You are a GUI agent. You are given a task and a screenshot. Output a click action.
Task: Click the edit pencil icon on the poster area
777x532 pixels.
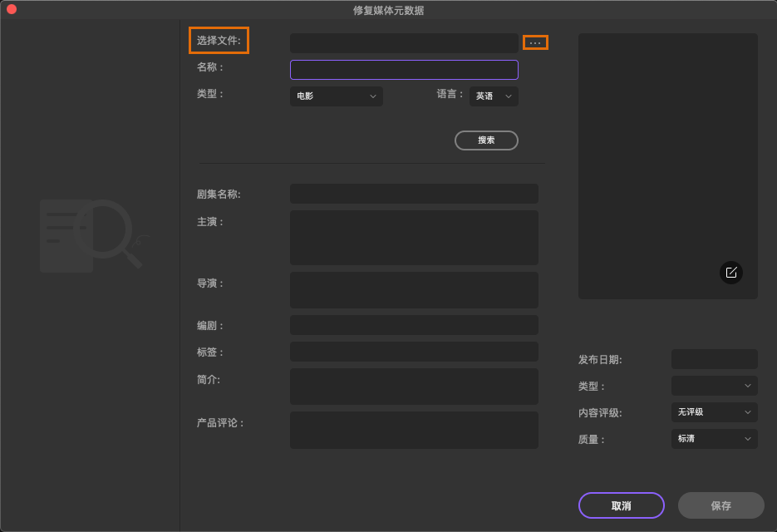click(x=730, y=273)
